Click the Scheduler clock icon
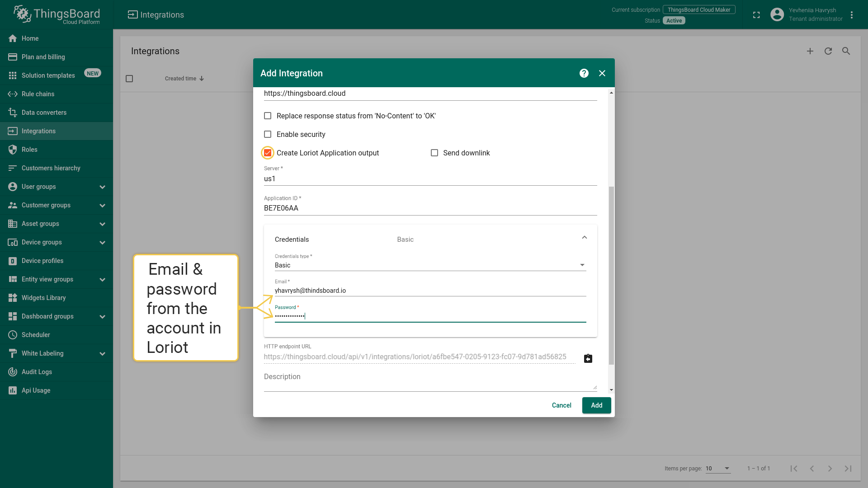This screenshot has width=868, height=488. [x=13, y=335]
